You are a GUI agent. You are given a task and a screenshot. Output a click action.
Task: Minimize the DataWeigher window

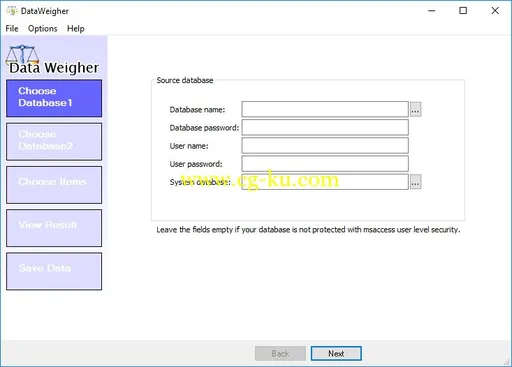pos(432,11)
